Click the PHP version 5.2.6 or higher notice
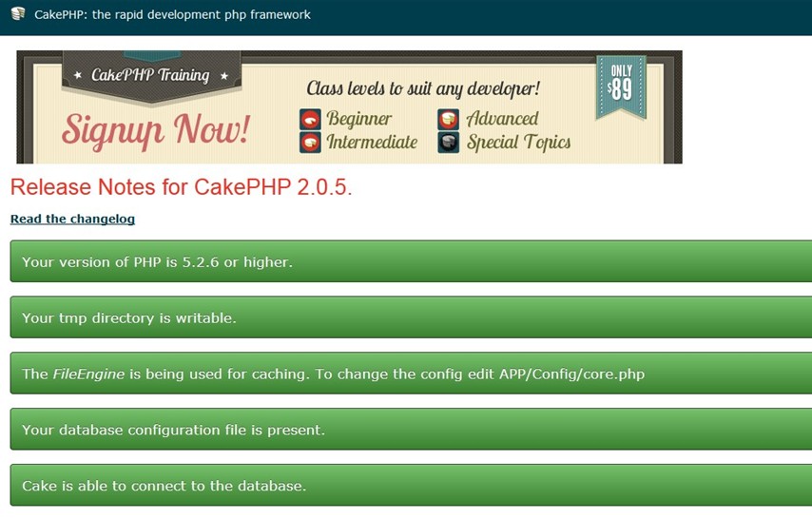Viewport: 812px width, 518px height. pyautogui.click(x=411, y=261)
